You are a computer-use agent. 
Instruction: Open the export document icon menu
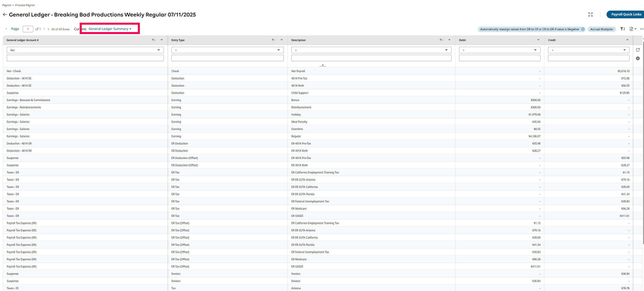[631, 29]
